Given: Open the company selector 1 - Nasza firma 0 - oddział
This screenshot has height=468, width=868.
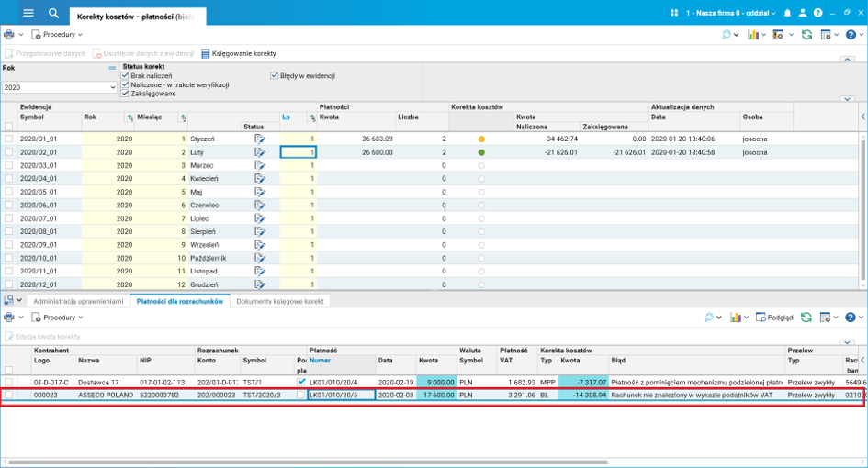Looking at the screenshot, I should coord(726,13).
